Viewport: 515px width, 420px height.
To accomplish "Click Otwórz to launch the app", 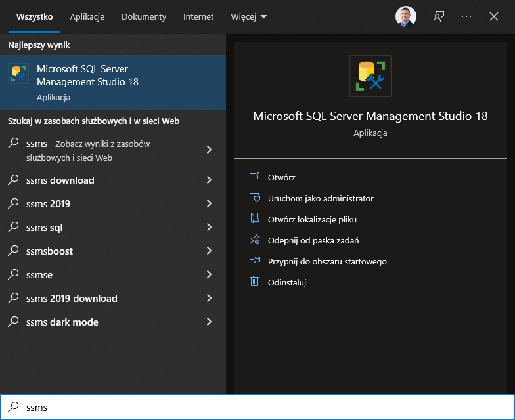I will 282,177.
